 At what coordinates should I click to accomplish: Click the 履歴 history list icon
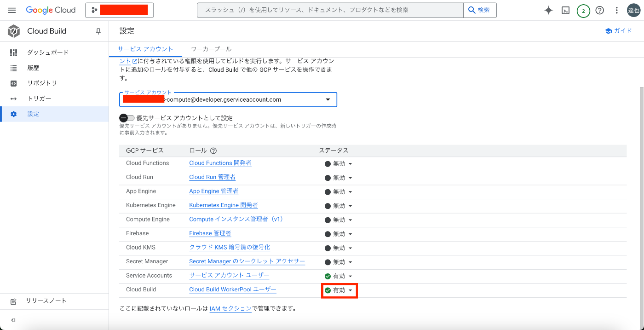tap(13, 68)
